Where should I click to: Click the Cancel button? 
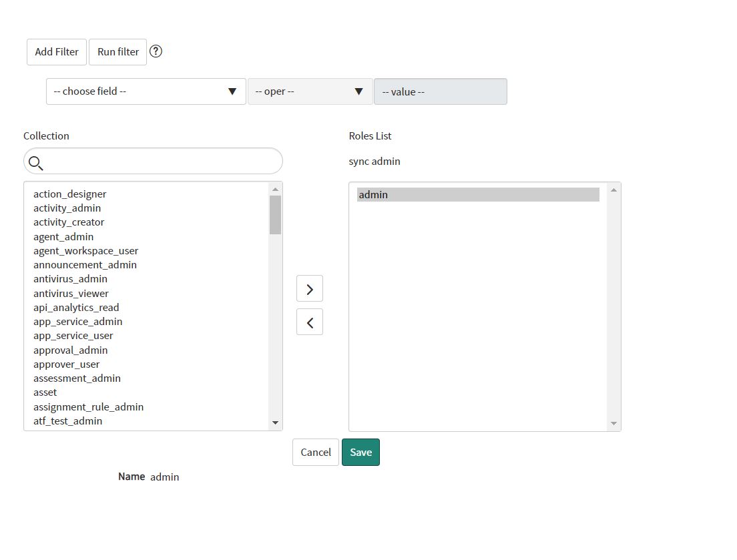315,452
